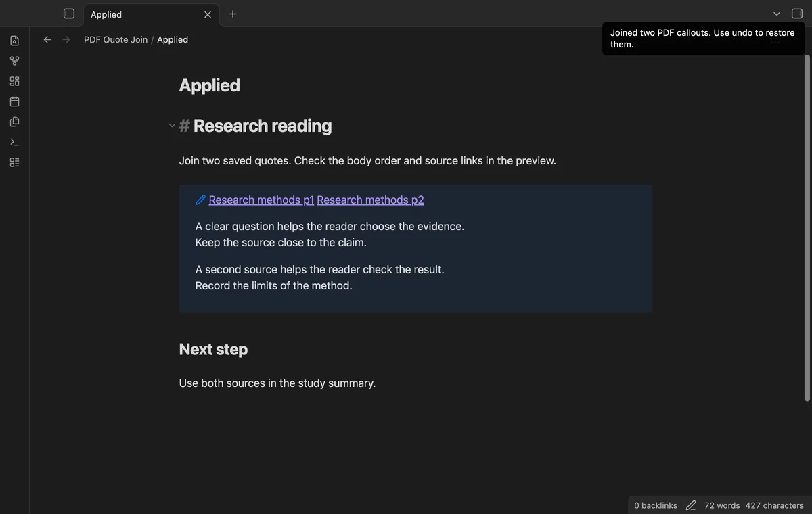812x514 pixels.
Task: Open the canvas grid icon in ribbon
Action: pos(15,81)
